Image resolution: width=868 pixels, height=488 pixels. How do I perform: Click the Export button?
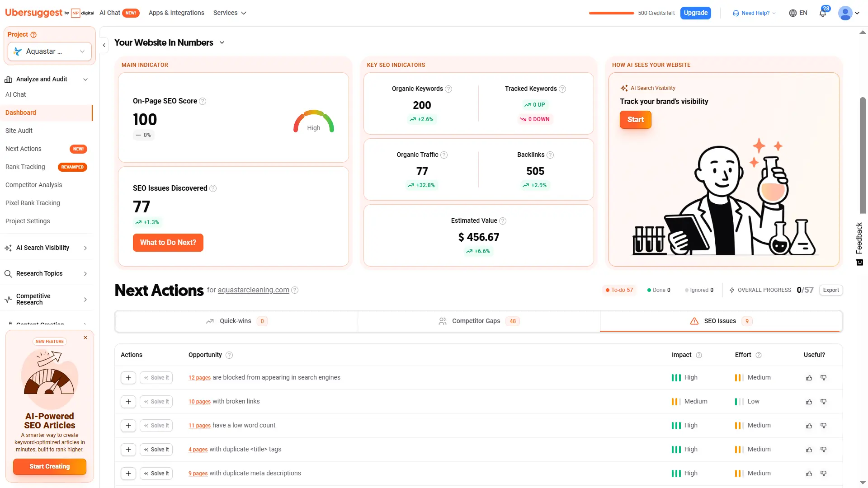point(831,290)
